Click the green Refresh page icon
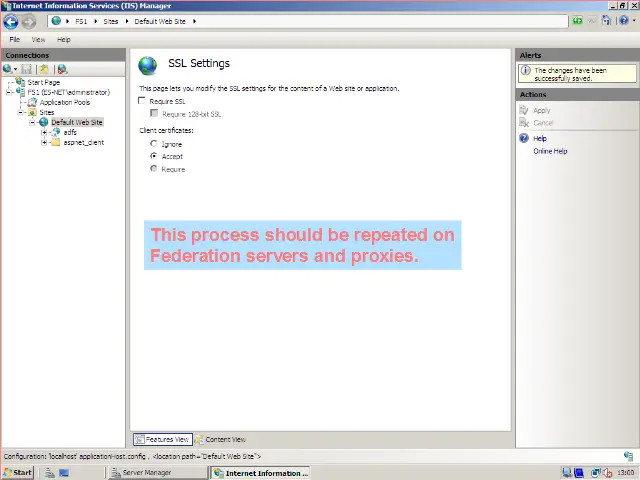The height and width of the screenshot is (480, 640). coord(577,20)
